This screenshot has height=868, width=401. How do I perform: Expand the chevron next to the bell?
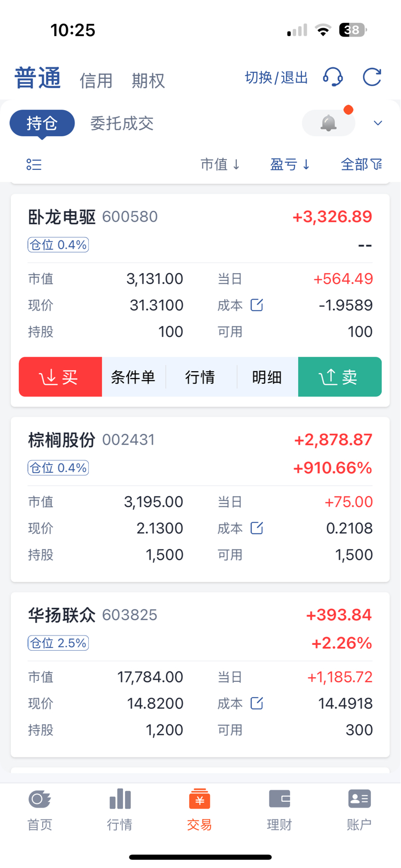[378, 123]
